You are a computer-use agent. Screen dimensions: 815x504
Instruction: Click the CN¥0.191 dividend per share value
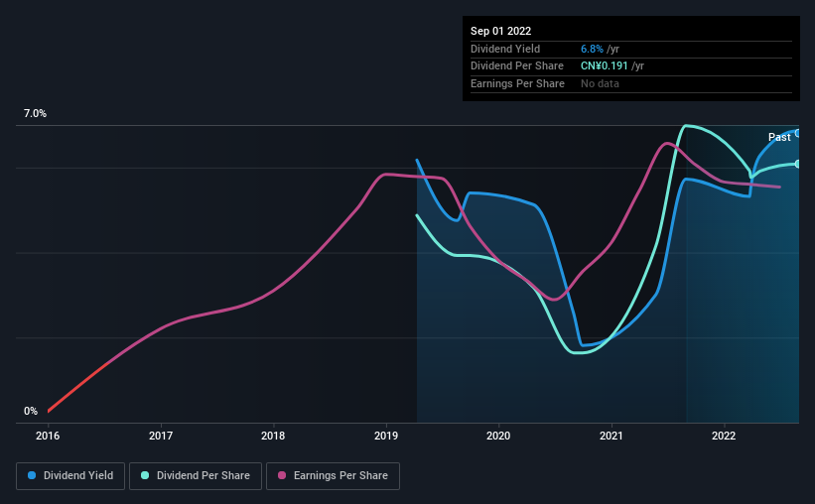pos(605,66)
